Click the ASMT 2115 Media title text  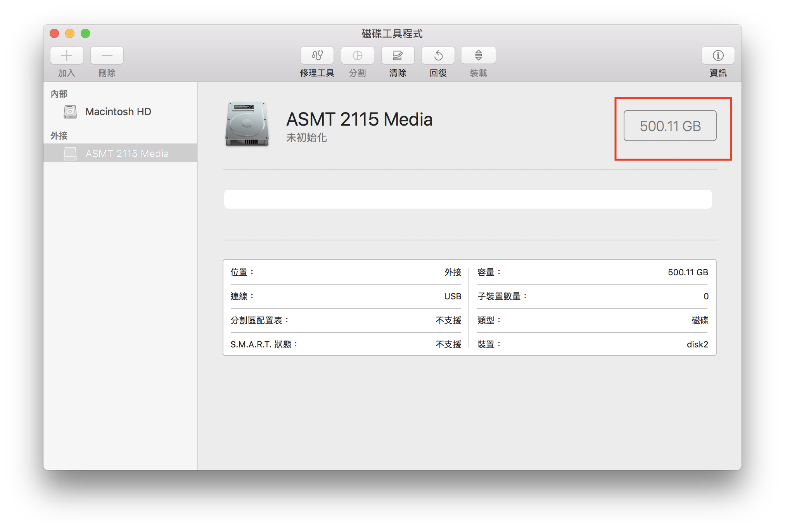pos(360,119)
